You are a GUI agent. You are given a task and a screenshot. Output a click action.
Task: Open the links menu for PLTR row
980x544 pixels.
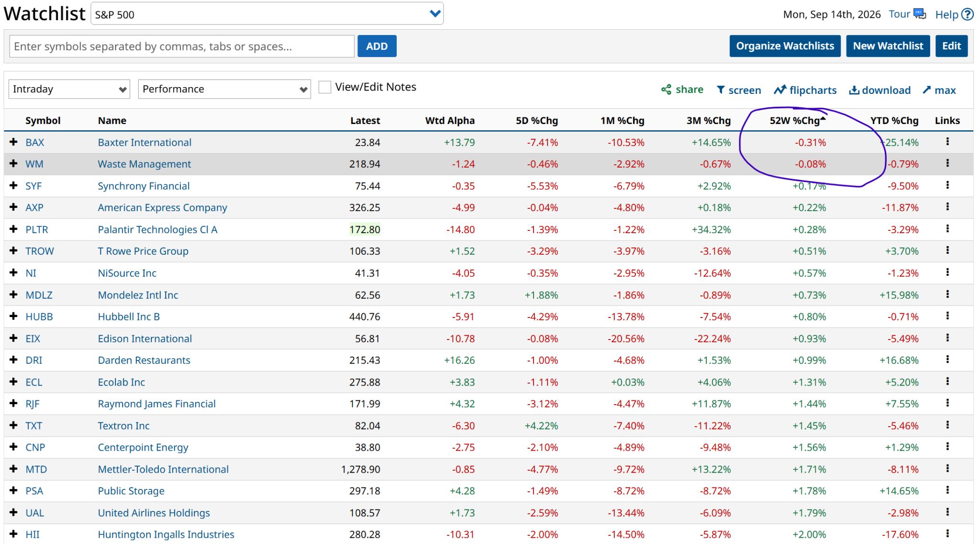[x=947, y=229]
